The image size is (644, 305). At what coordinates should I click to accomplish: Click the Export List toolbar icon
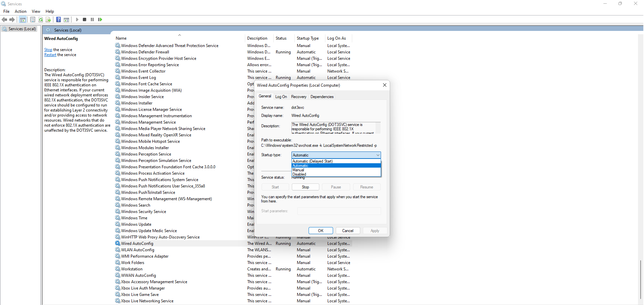[x=48, y=19]
